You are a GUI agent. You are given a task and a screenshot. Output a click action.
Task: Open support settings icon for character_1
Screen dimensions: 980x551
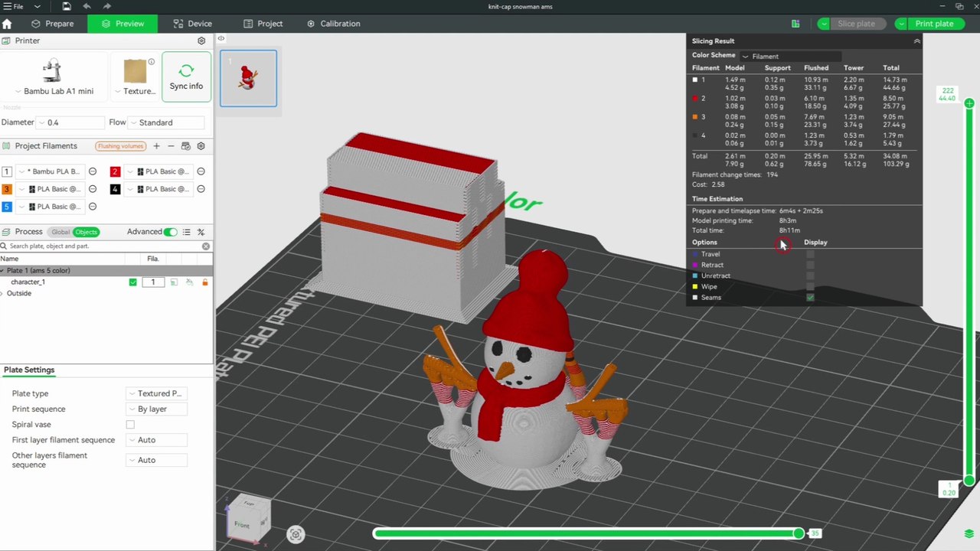[x=189, y=282]
